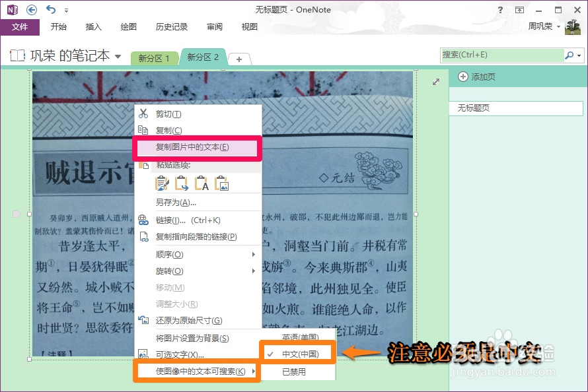Choose 另存为(A)... menu item
The image size is (588, 392).
pos(198,203)
